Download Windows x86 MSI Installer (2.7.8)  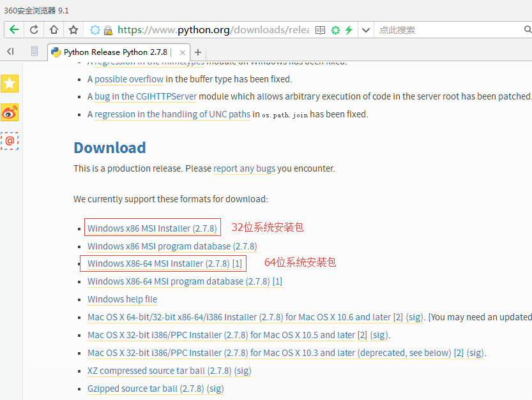point(152,228)
